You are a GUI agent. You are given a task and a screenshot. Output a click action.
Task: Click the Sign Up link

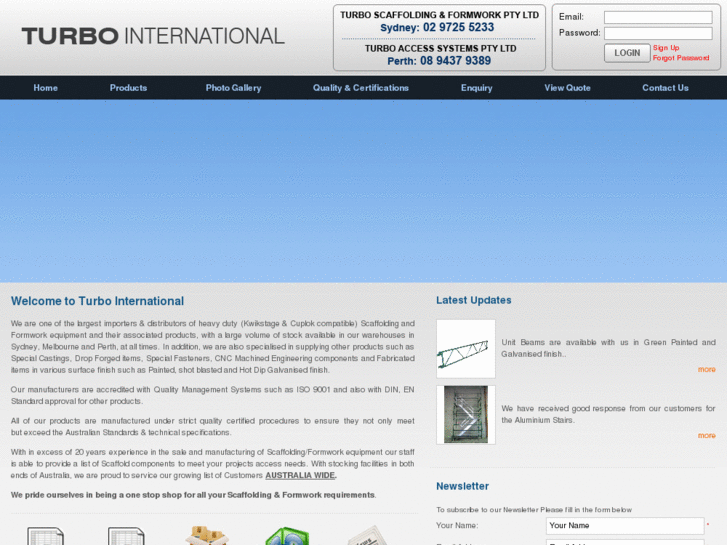click(x=666, y=48)
